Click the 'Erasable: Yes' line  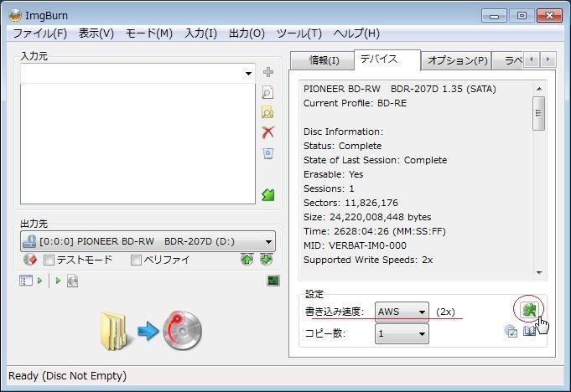point(333,174)
